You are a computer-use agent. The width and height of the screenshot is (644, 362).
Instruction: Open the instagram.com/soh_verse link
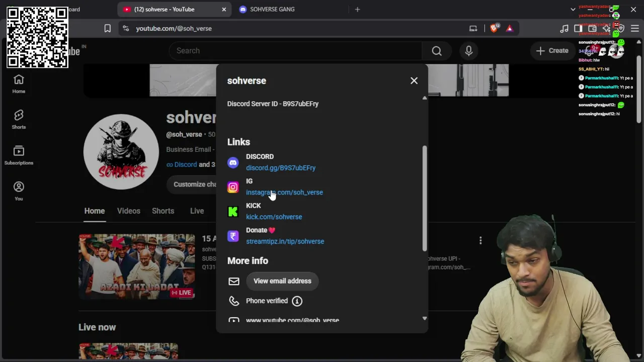(x=284, y=193)
